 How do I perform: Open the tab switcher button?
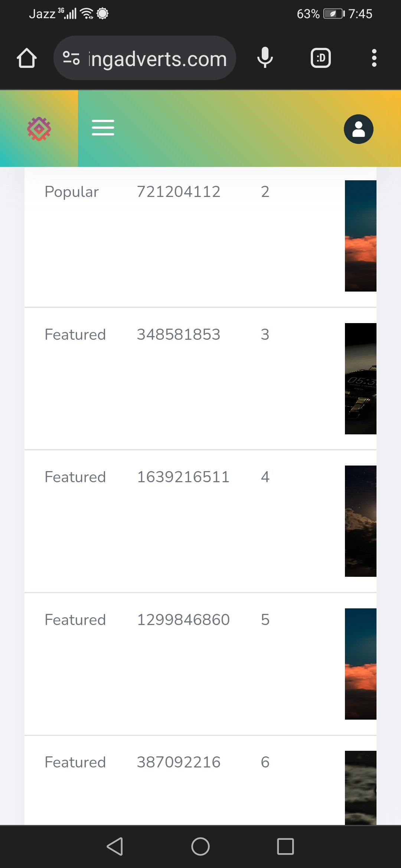321,58
